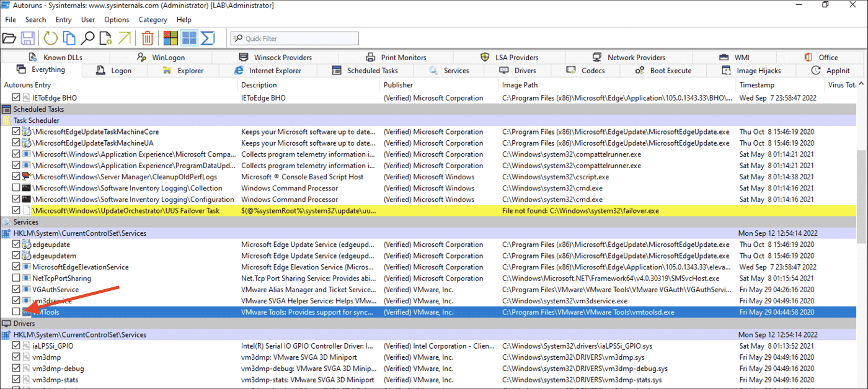868x389 pixels.
Task: Select the Image Hijacks tab
Action: pyautogui.click(x=752, y=70)
